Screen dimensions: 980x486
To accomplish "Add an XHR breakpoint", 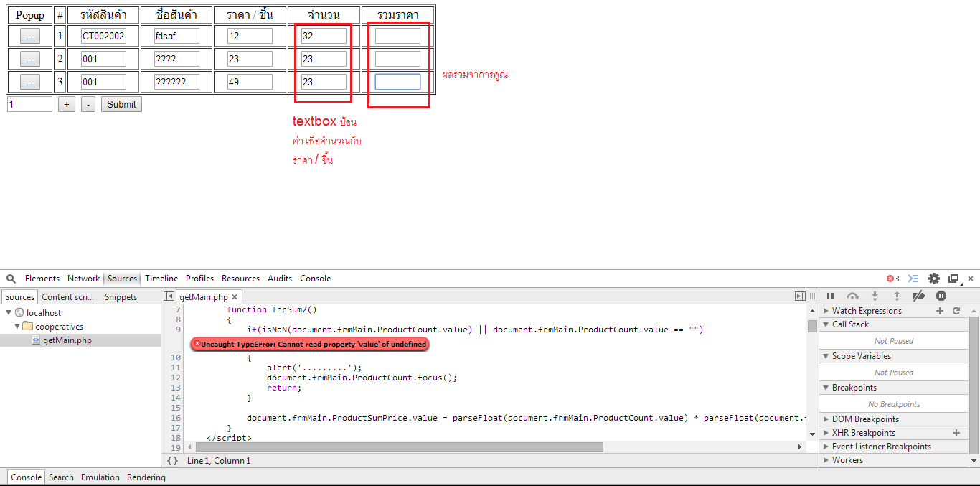I will [956, 433].
